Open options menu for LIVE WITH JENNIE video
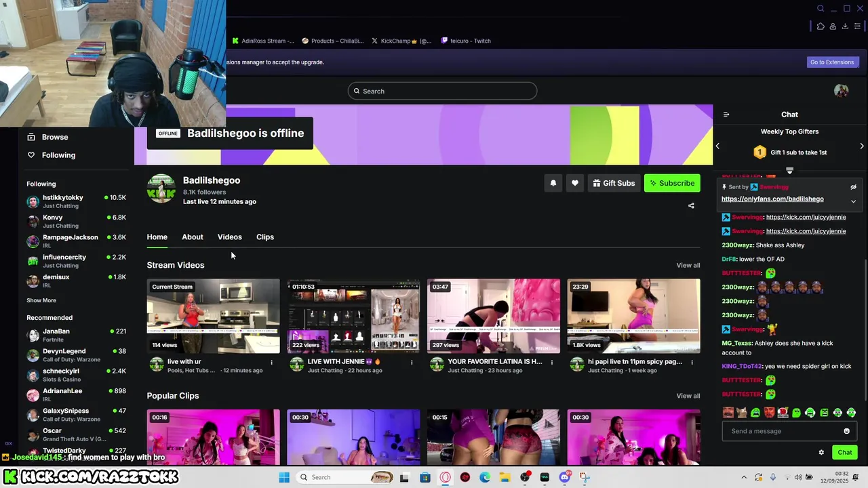This screenshot has width=868, height=488. 412,363
